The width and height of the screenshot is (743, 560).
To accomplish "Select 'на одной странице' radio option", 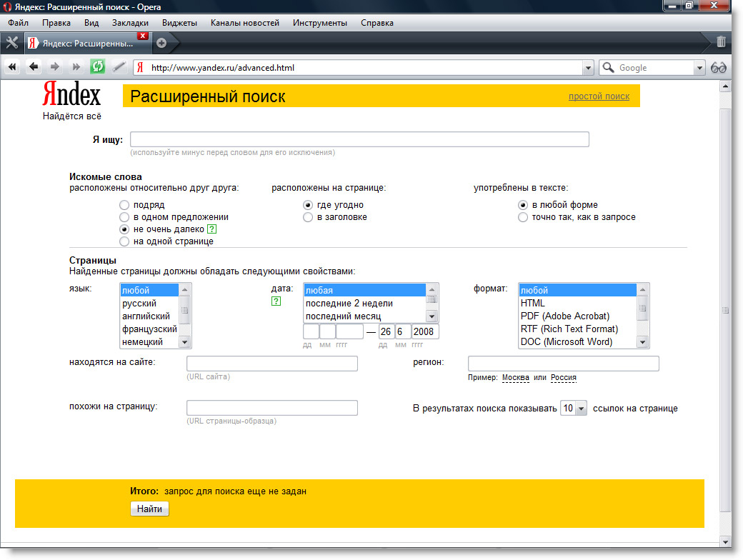I will tap(124, 241).
